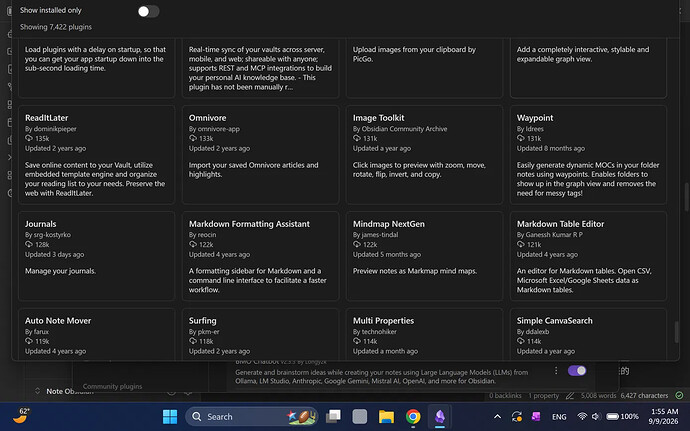Select the Simple CanvaSearch plugin title
The height and width of the screenshot is (431, 690).
click(x=554, y=320)
